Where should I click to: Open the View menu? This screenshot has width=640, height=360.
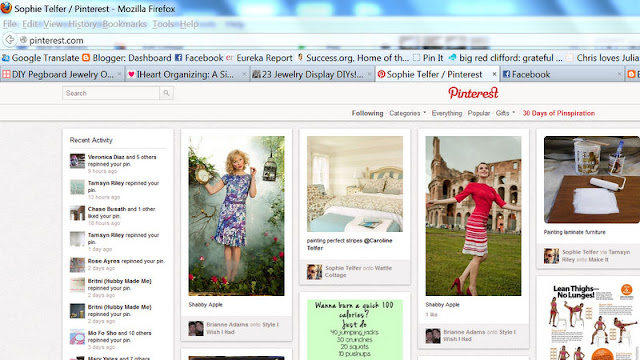(x=53, y=24)
